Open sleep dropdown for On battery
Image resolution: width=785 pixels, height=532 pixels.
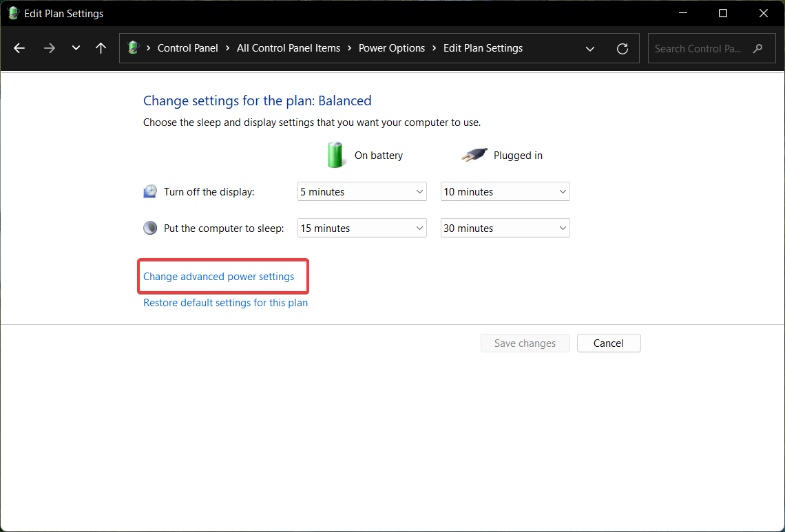point(362,228)
